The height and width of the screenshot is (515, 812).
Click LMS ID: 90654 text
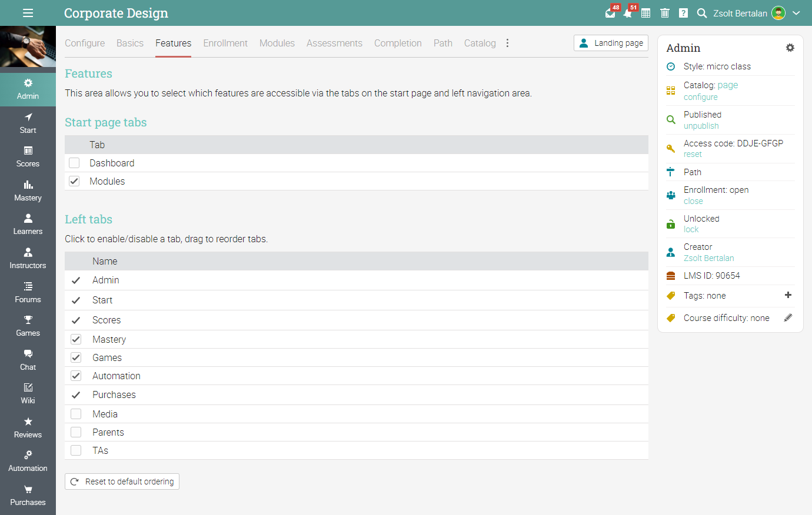click(x=712, y=276)
